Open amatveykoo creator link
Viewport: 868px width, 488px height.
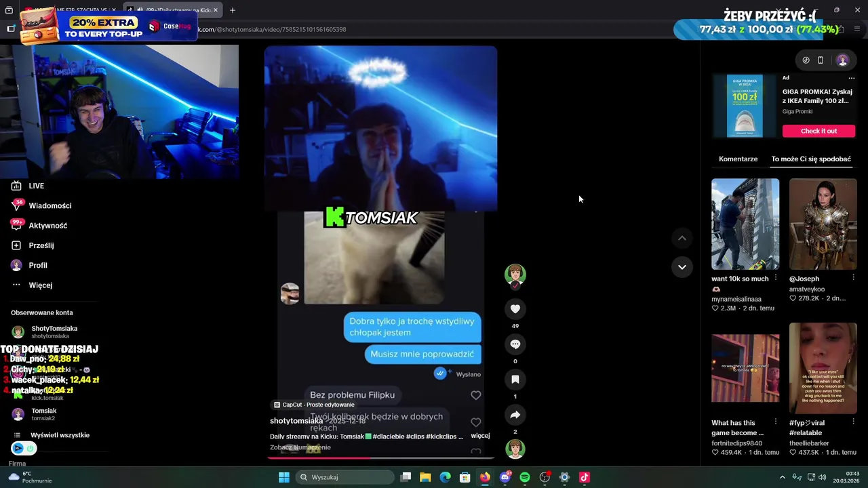click(807, 289)
